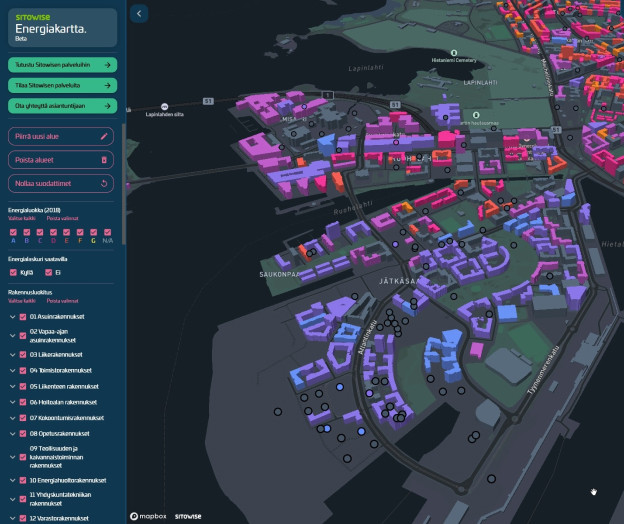Click Ota yhteyttä asiantuntijaan button
624x524 pixels.
pos(62,106)
